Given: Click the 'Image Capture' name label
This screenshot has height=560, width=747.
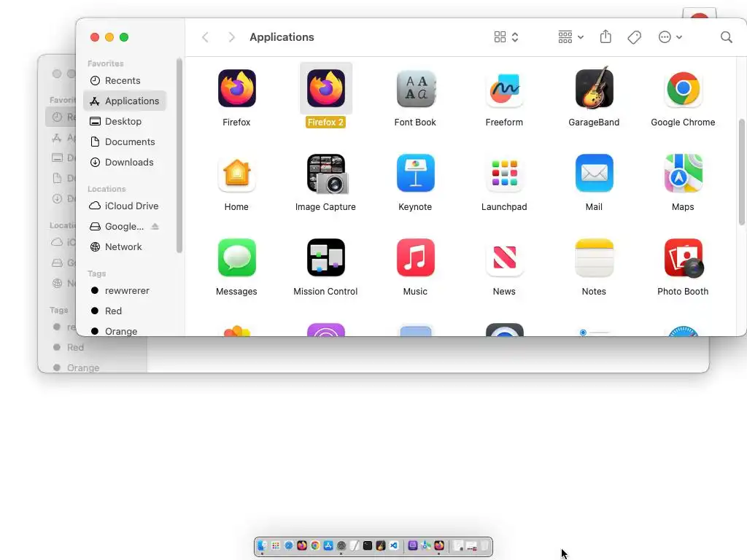Looking at the screenshot, I should 326,206.
